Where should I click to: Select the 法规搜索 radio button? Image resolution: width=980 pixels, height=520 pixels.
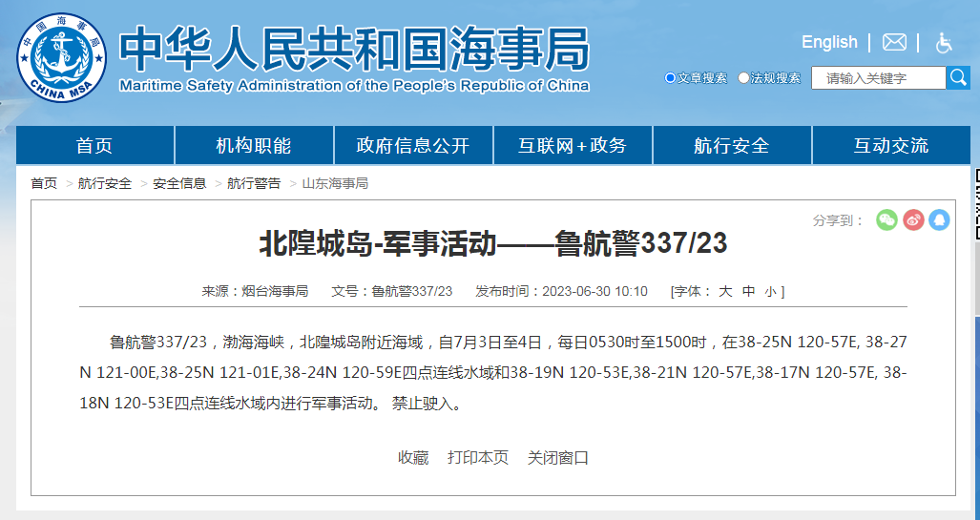point(743,78)
